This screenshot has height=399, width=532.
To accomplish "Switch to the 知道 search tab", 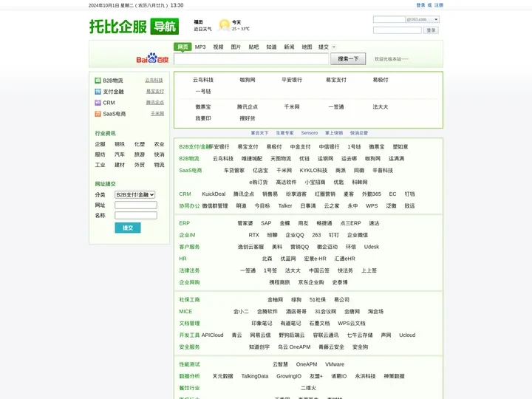I will click(271, 47).
